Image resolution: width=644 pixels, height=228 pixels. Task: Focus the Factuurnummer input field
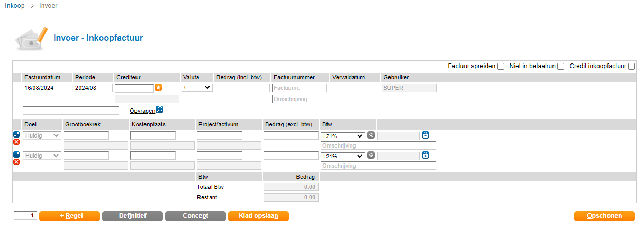click(x=300, y=88)
